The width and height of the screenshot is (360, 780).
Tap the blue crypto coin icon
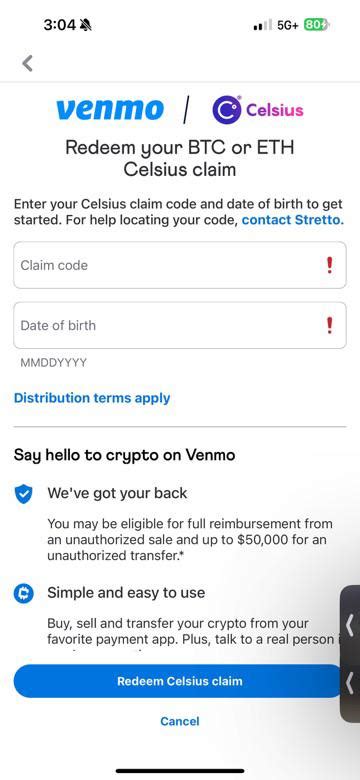(23, 593)
